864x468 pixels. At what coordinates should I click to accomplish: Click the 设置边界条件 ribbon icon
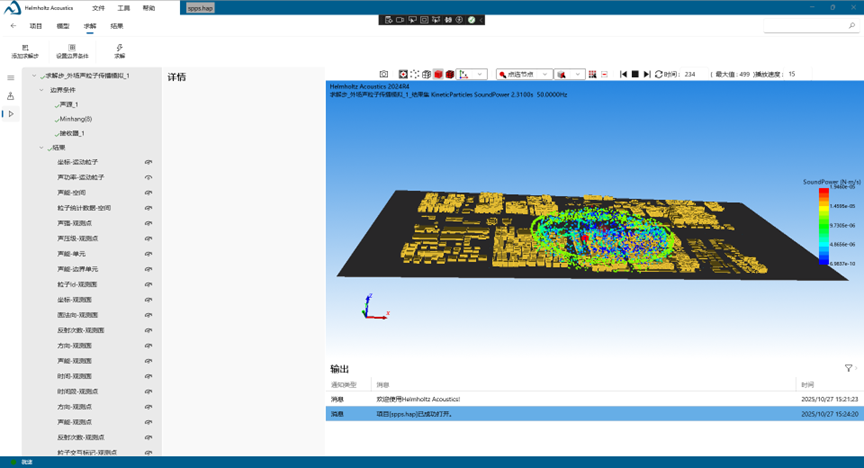pos(72,47)
